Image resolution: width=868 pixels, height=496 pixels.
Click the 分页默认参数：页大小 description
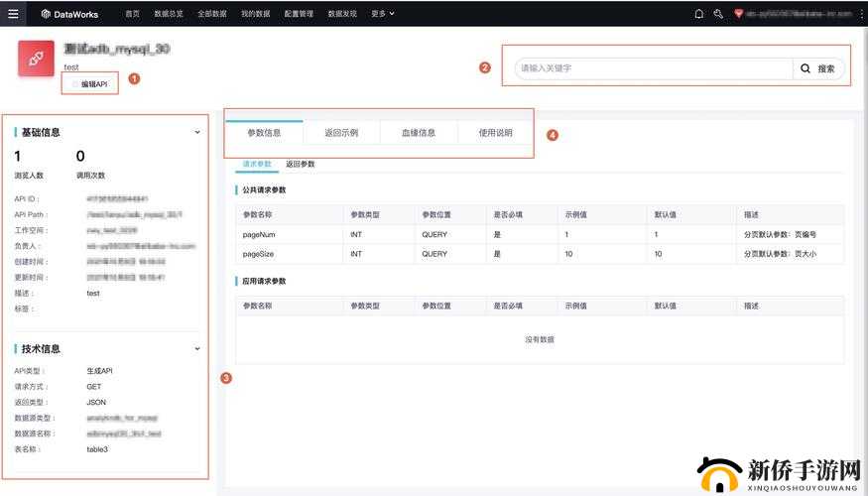780,254
